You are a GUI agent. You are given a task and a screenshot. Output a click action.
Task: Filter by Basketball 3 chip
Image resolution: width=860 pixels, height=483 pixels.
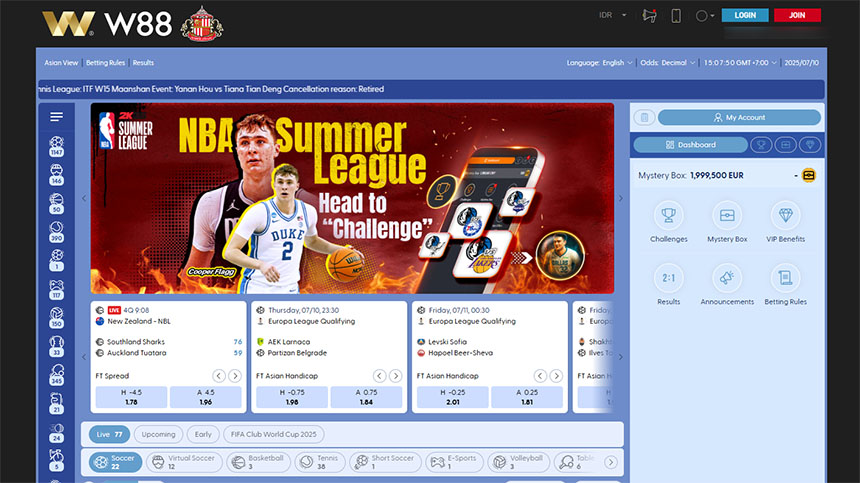click(x=258, y=462)
